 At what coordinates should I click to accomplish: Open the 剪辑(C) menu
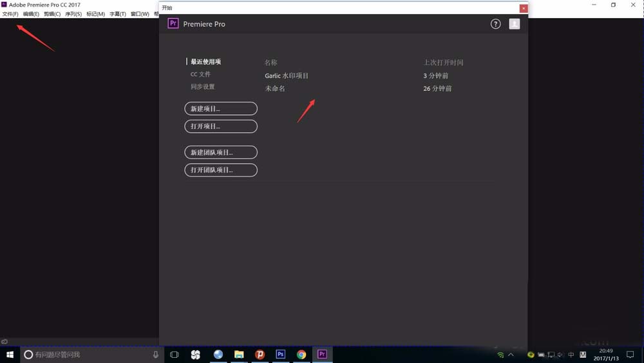click(x=52, y=14)
